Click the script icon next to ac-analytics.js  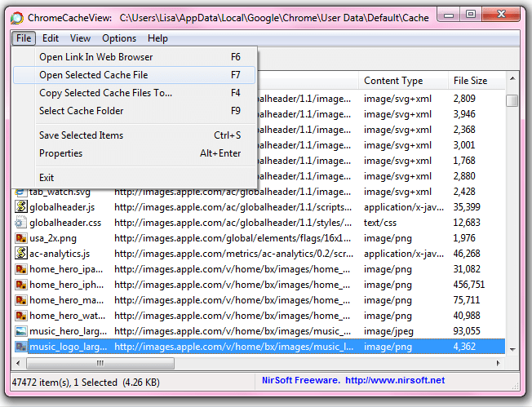20,253
